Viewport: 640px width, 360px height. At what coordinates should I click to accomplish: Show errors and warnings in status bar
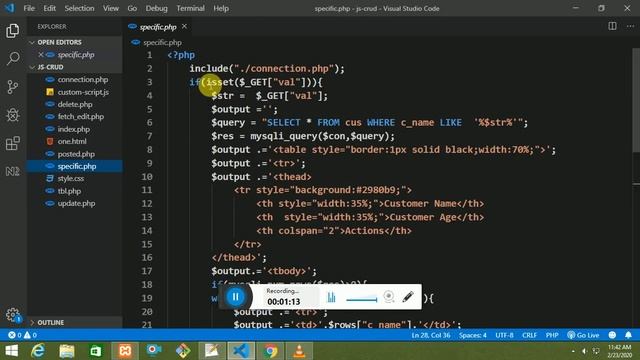click(x=22, y=335)
